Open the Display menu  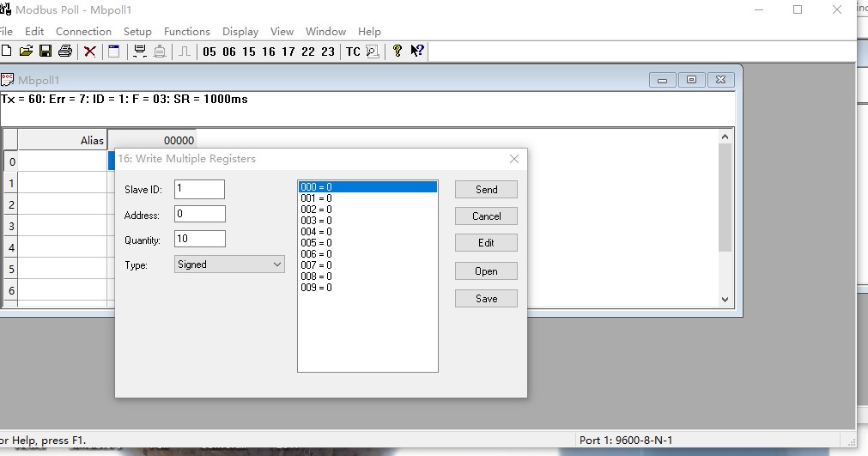pyautogui.click(x=240, y=32)
